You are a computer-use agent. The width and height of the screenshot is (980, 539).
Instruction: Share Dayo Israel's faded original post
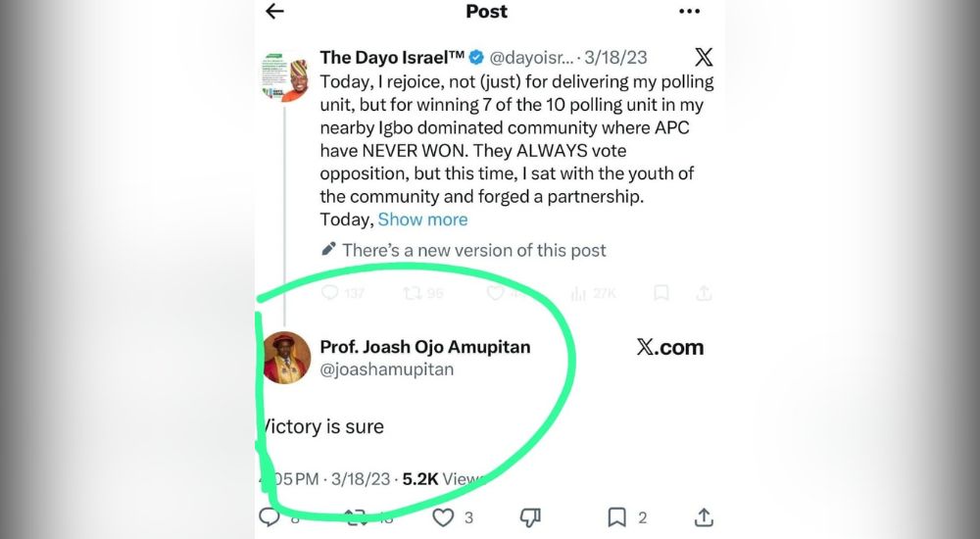704,292
